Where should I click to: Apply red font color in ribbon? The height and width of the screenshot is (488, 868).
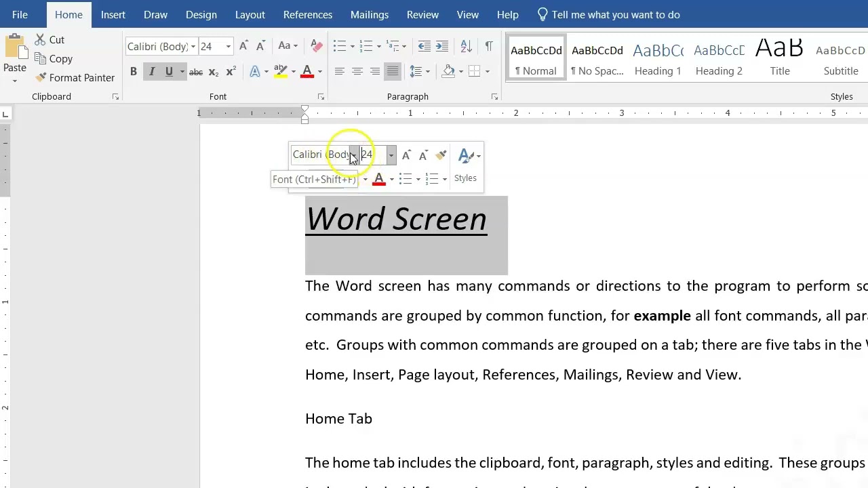307,71
